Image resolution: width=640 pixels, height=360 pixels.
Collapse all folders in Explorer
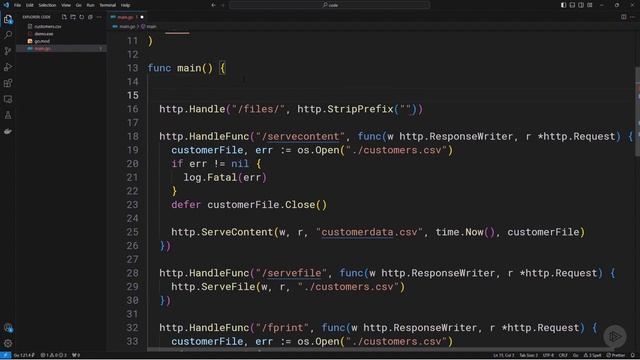(90, 17)
